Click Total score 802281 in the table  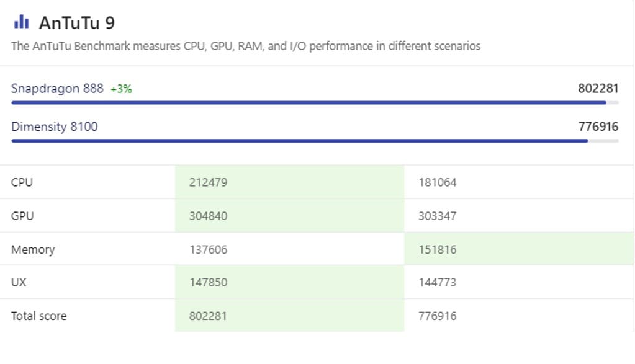tap(208, 316)
